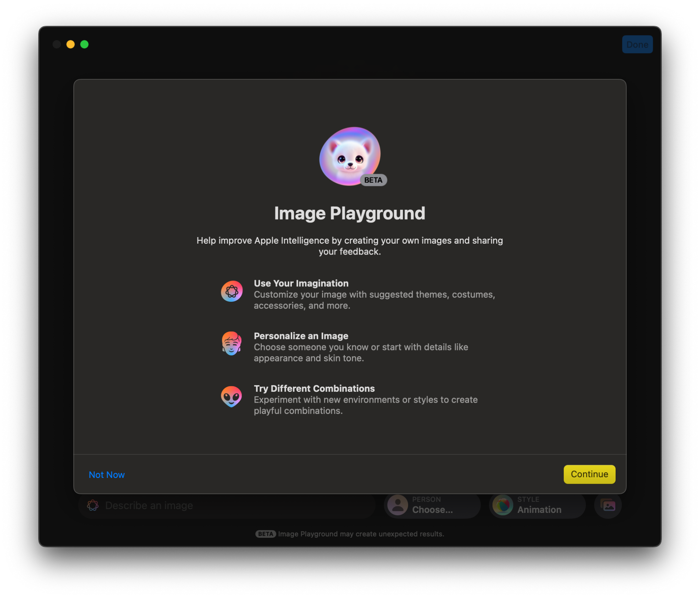Click the green zoom window button

(x=84, y=44)
